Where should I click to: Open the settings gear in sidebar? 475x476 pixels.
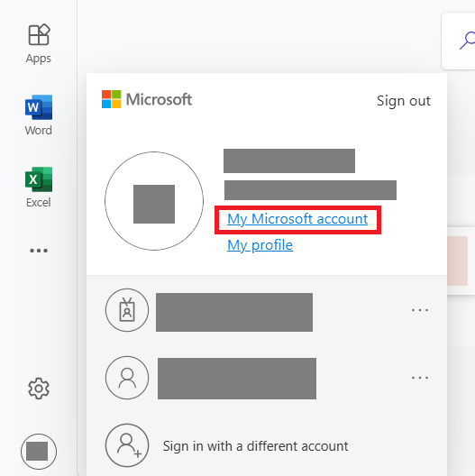click(x=39, y=389)
